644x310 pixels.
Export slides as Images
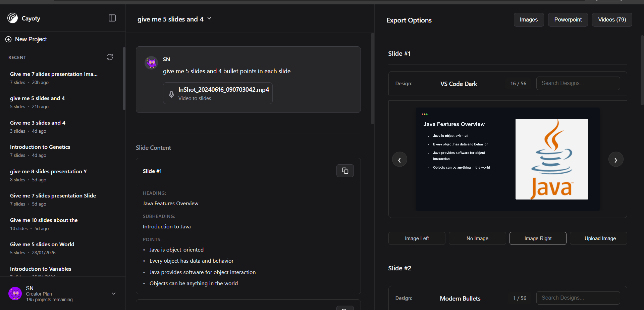[529, 20]
